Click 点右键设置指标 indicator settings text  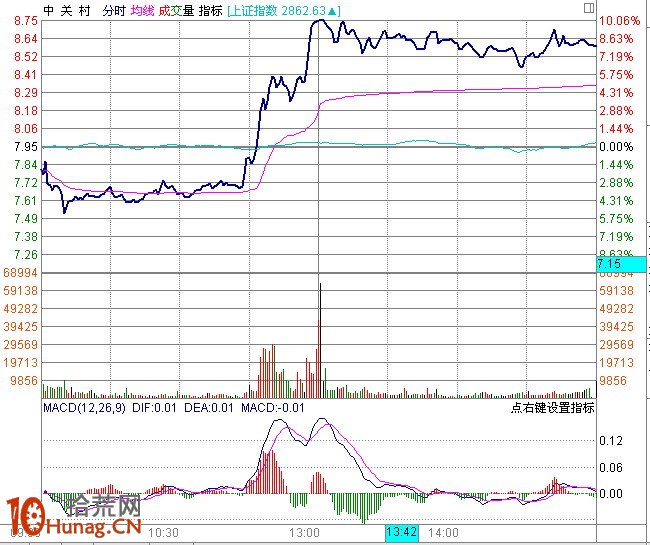point(553,407)
